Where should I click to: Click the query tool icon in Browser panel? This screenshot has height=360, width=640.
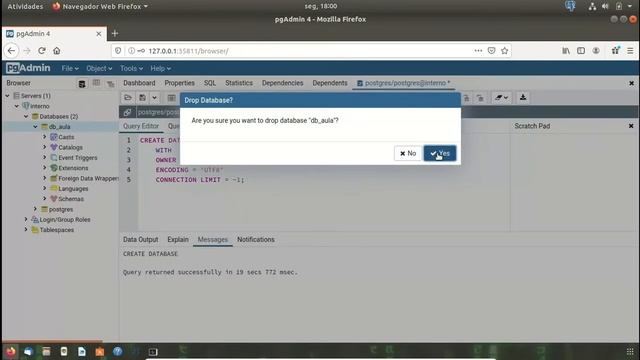(82, 84)
